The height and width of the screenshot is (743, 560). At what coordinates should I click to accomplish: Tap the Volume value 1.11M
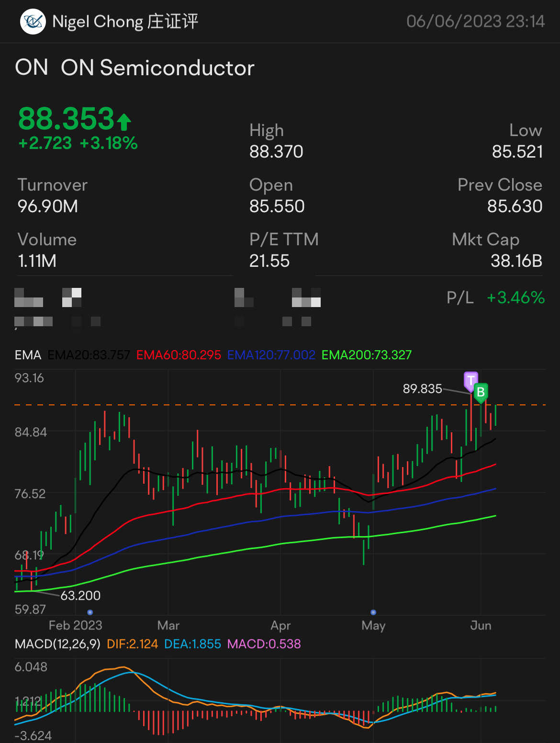pos(37,261)
